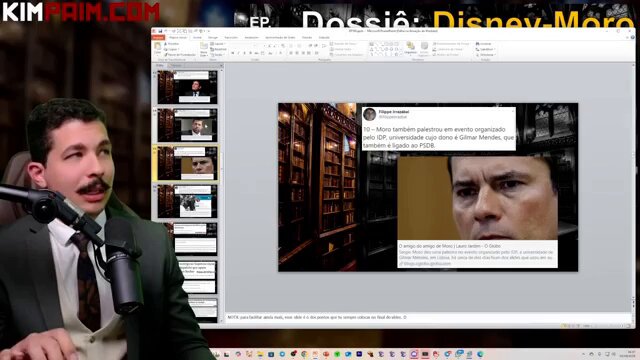Close the slide thumbnails pane
The height and width of the screenshot is (360, 640).
tap(221, 65)
